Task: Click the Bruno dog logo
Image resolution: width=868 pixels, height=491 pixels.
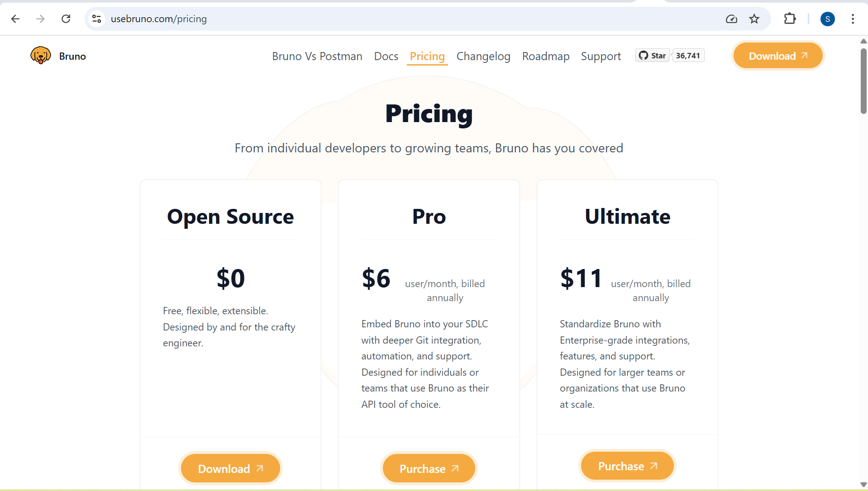Action: click(41, 56)
